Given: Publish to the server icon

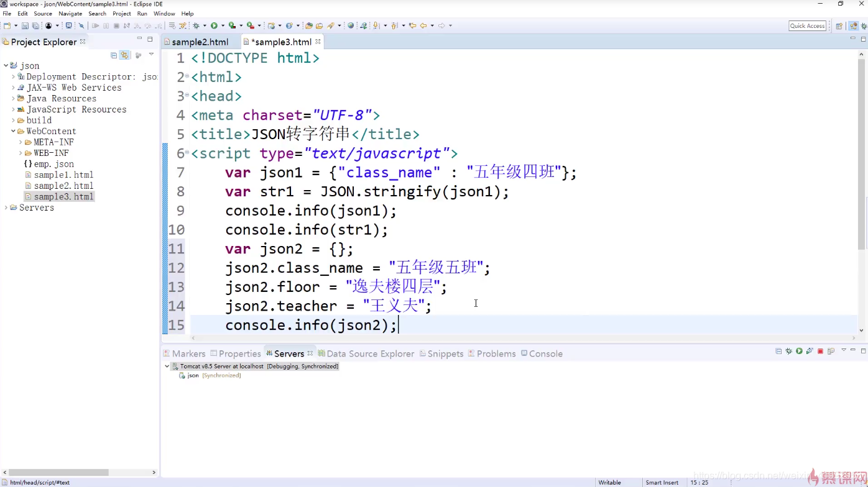Looking at the screenshot, I should [x=831, y=351].
